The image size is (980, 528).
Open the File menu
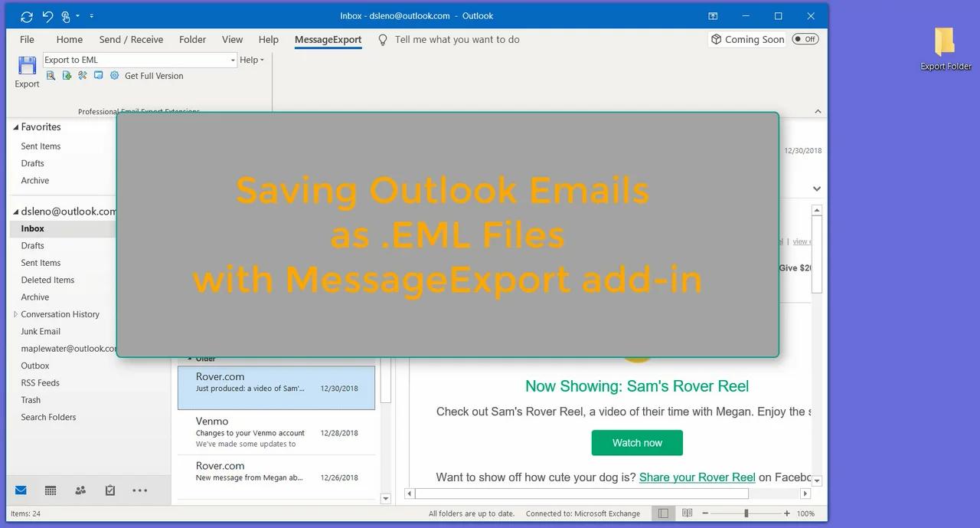27,40
